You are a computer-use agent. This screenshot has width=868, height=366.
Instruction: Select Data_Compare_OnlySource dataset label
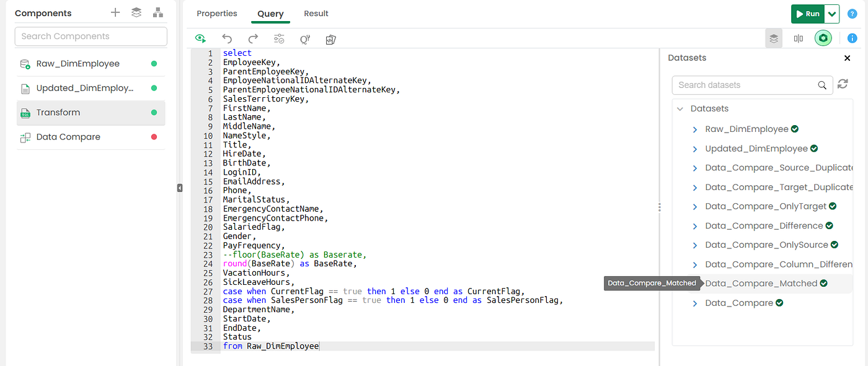(x=766, y=245)
